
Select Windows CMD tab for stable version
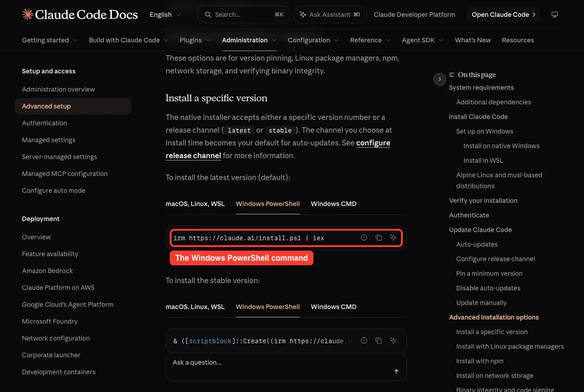[334, 307]
